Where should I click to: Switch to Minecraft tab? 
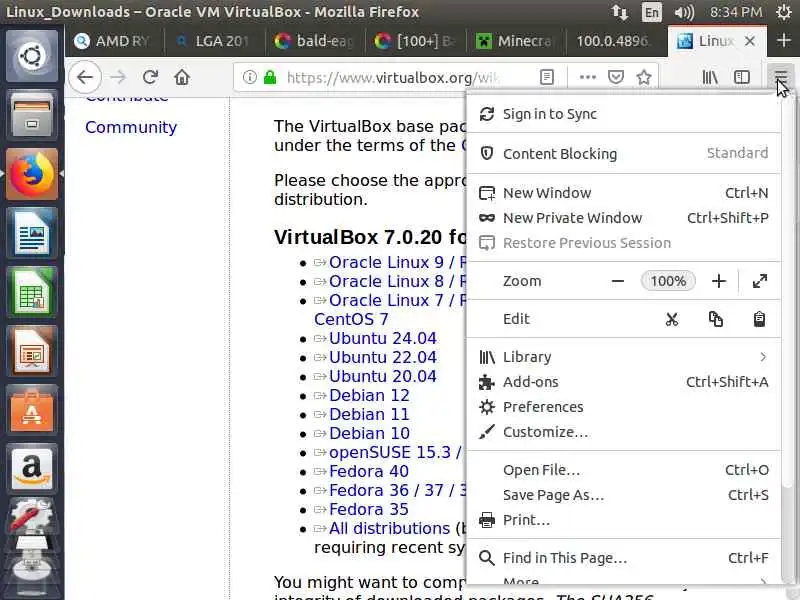click(x=516, y=41)
